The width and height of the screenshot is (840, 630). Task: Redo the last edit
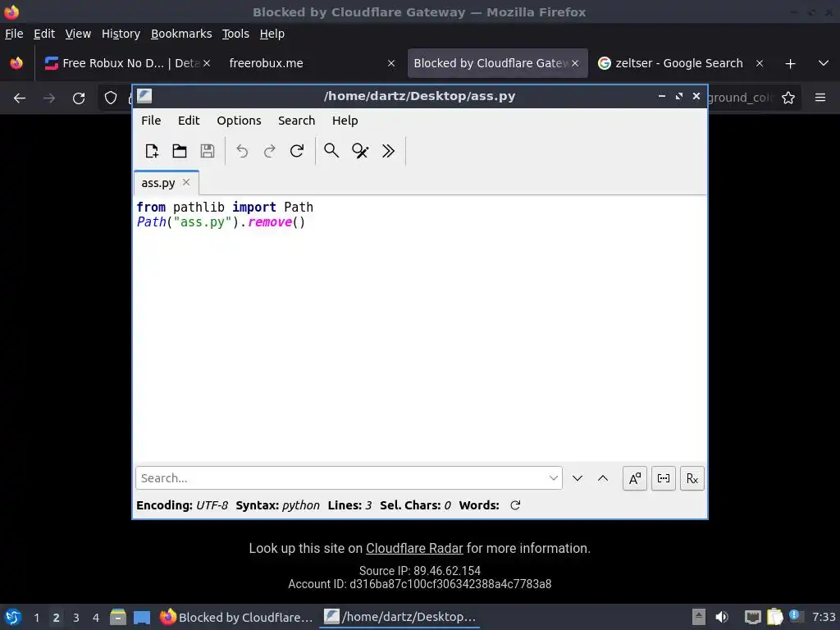pyautogui.click(x=269, y=151)
